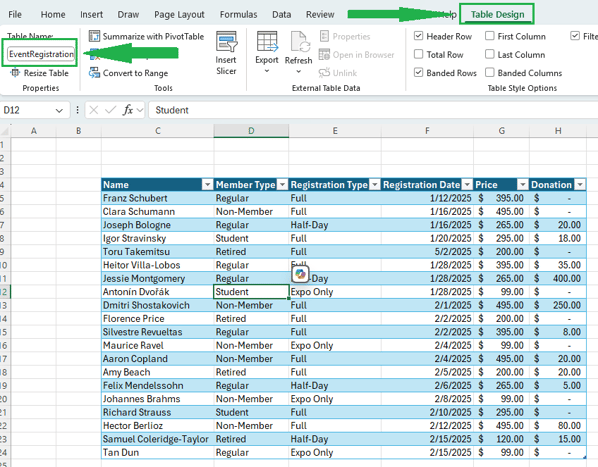
Task: Expand the Export dropdown arrow
Action: click(x=267, y=71)
